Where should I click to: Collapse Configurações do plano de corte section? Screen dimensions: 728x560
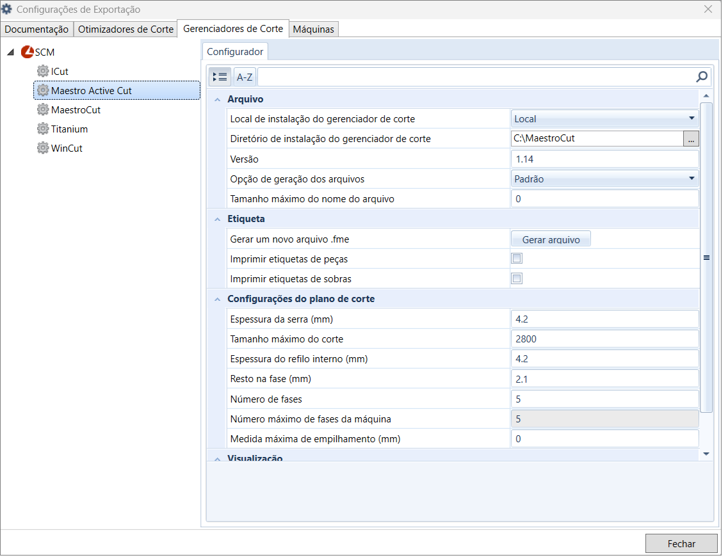217,300
